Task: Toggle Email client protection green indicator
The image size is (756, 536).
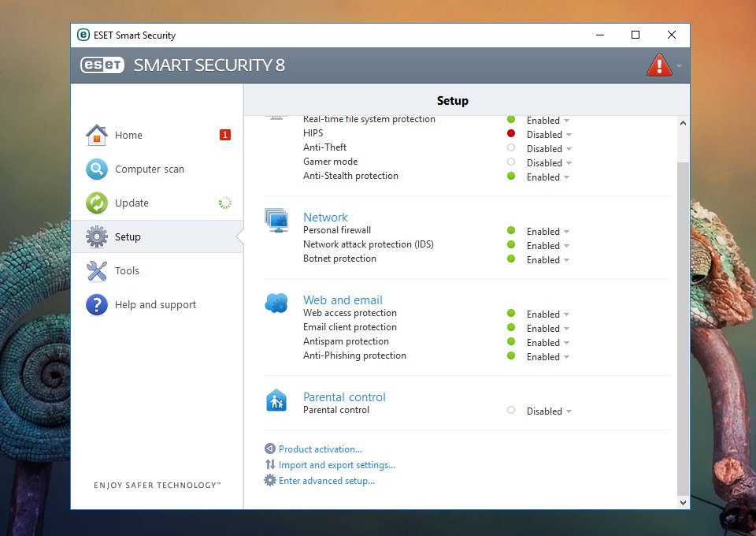Action: coord(511,328)
